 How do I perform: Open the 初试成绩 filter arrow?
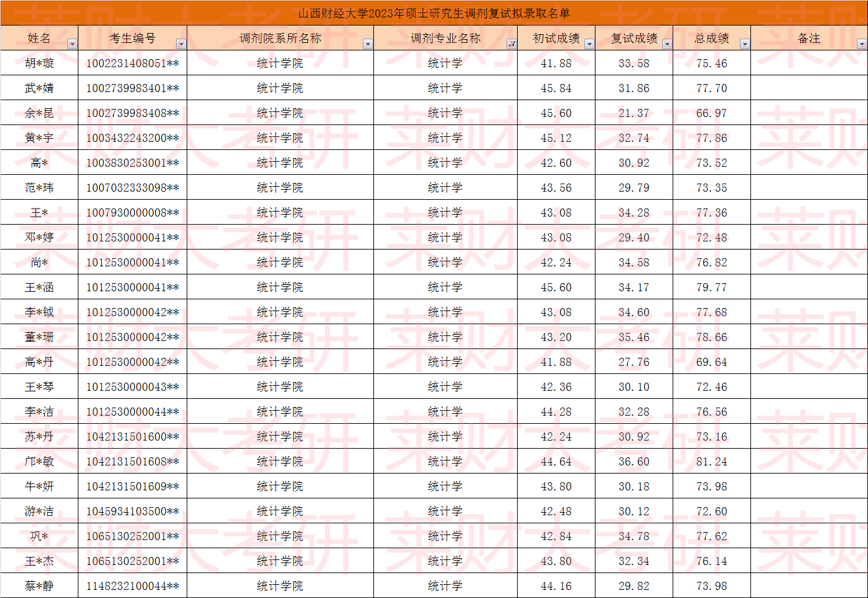(589, 44)
